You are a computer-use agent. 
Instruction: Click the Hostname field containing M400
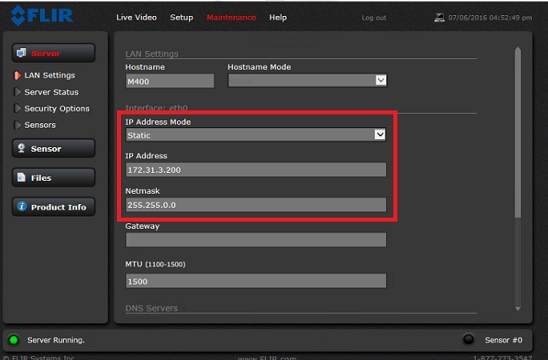click(170, 81)
